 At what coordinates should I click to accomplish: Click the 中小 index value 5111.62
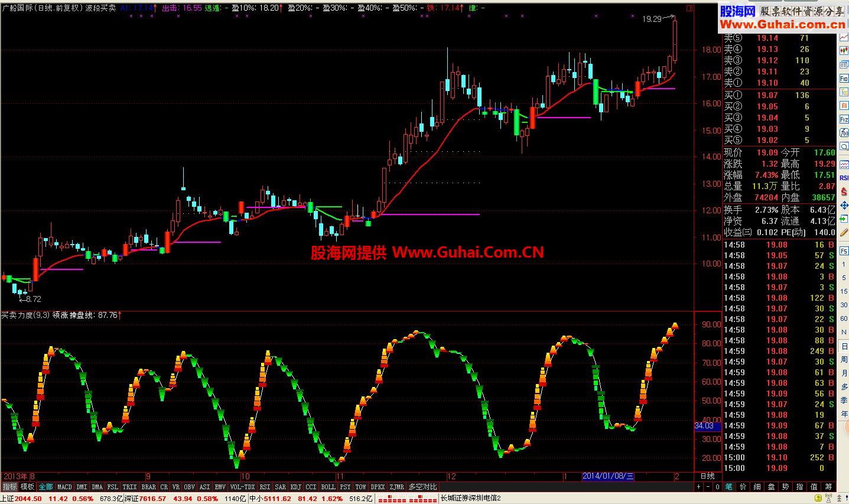click(x=278, y=499)
